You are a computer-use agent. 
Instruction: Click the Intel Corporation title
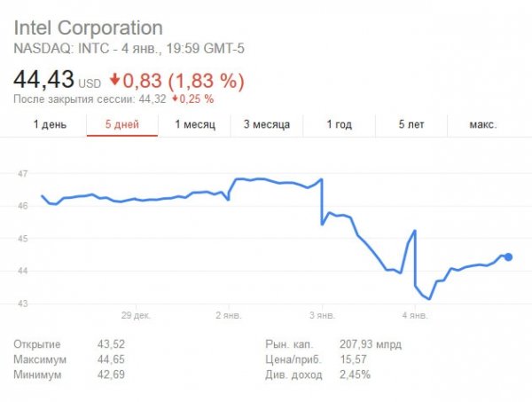point(89,28)
